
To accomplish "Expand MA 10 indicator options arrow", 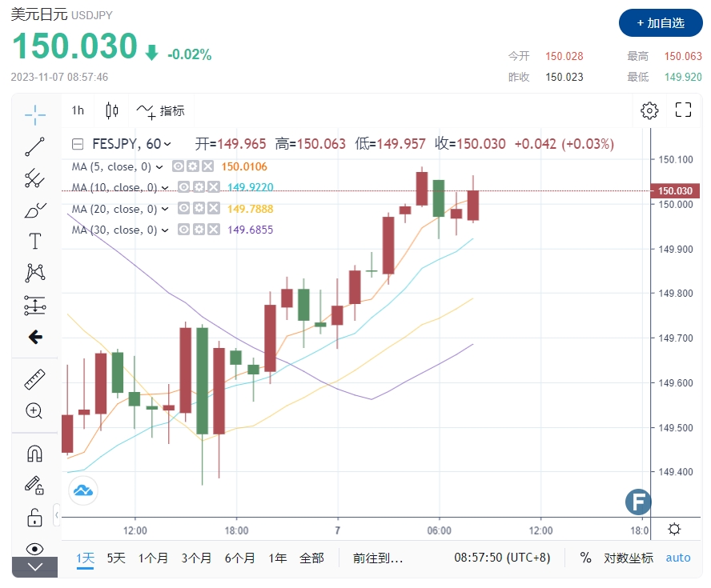I will 165,188.
